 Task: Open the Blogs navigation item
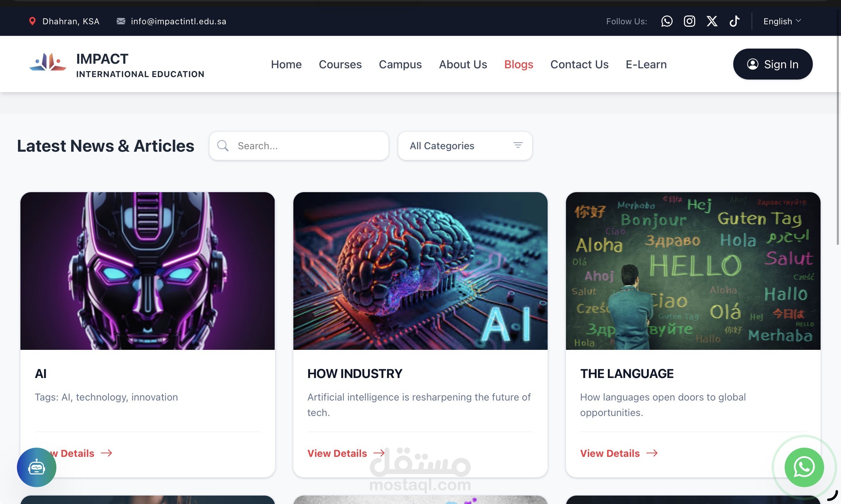518,64
